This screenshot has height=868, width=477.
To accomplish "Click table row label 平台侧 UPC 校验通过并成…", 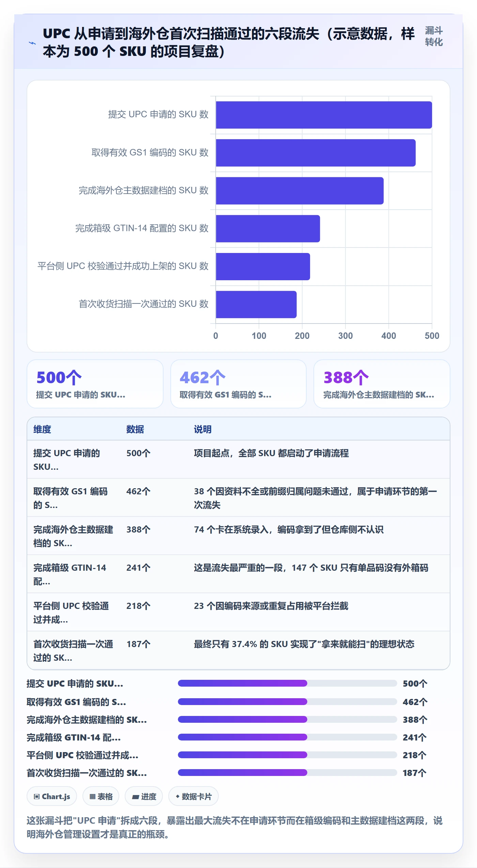I will 71,613.
